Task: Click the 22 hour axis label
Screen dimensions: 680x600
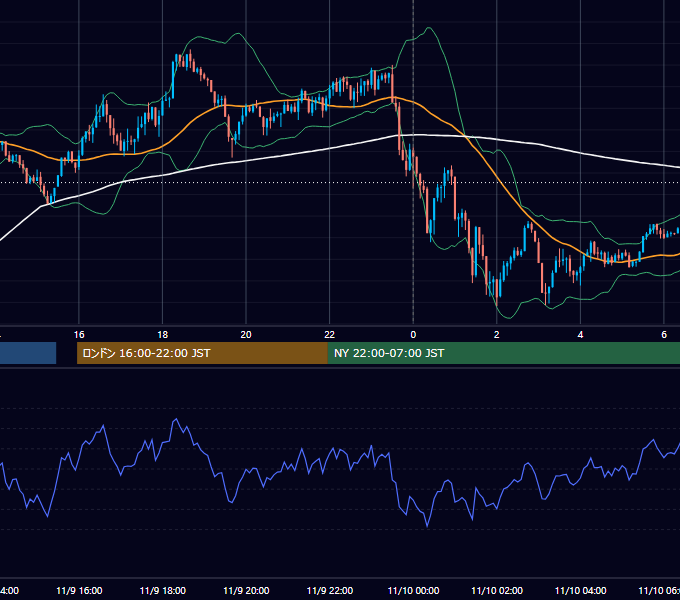Action: (330, 335)
